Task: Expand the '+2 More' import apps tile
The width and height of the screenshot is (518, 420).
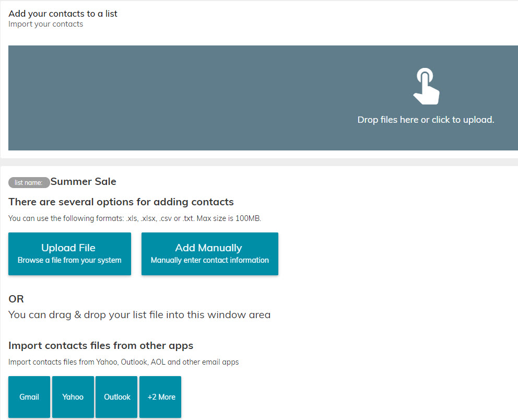Action: point(161,396)
